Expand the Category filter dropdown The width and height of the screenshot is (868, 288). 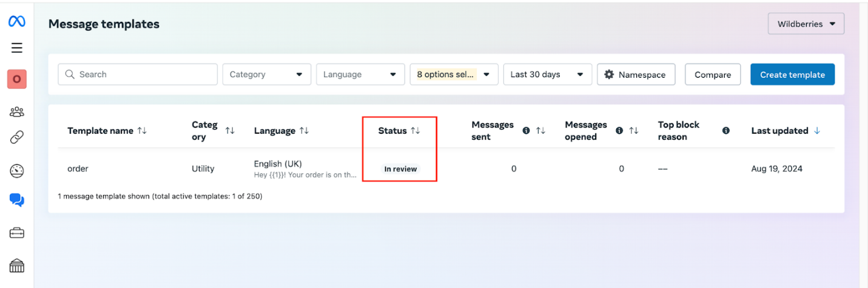266,75
